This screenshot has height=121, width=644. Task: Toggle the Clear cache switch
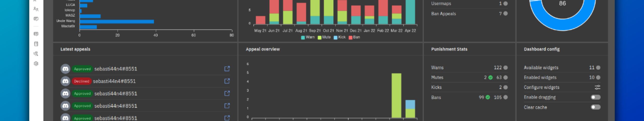[x=595, y=107]
